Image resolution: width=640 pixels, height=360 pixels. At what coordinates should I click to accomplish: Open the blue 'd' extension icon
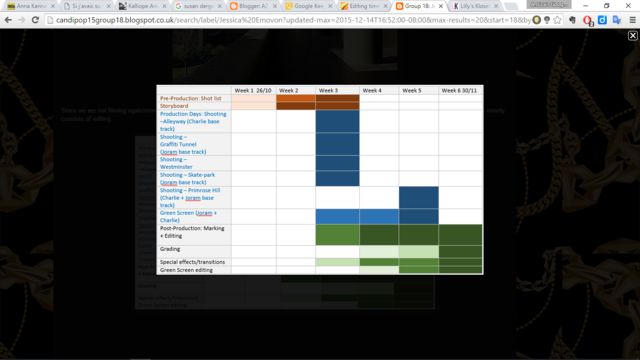(x=602, y=20)
